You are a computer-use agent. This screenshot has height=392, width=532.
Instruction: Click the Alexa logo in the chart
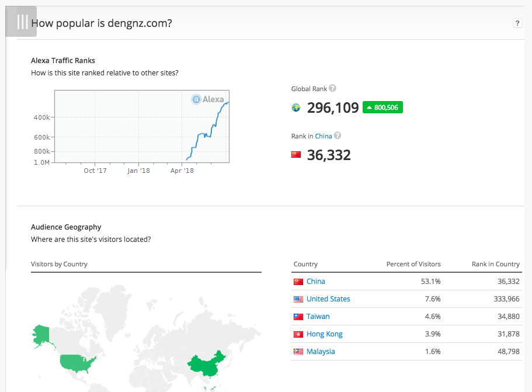click(208, 99)
